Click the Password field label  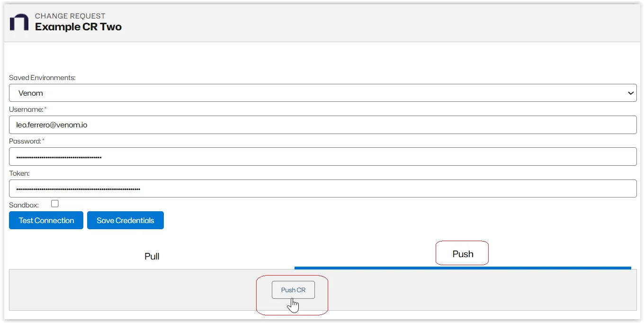pyautogui.click(x=26, y=141)
